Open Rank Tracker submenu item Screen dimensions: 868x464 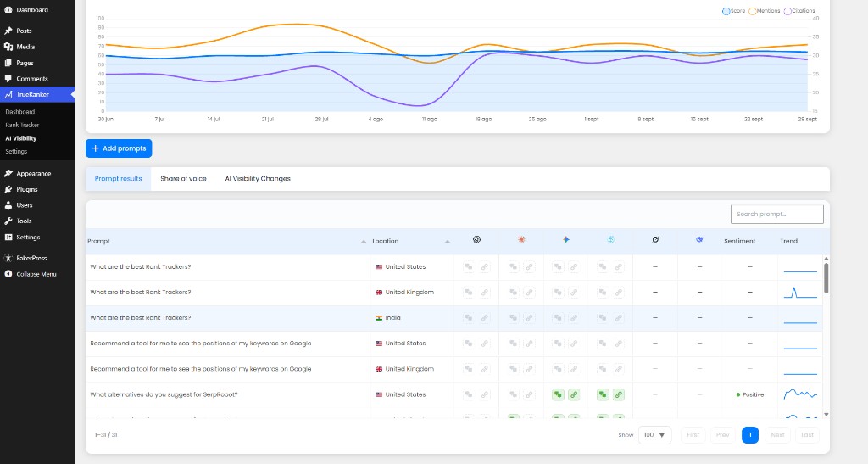(x=22, y=126)
